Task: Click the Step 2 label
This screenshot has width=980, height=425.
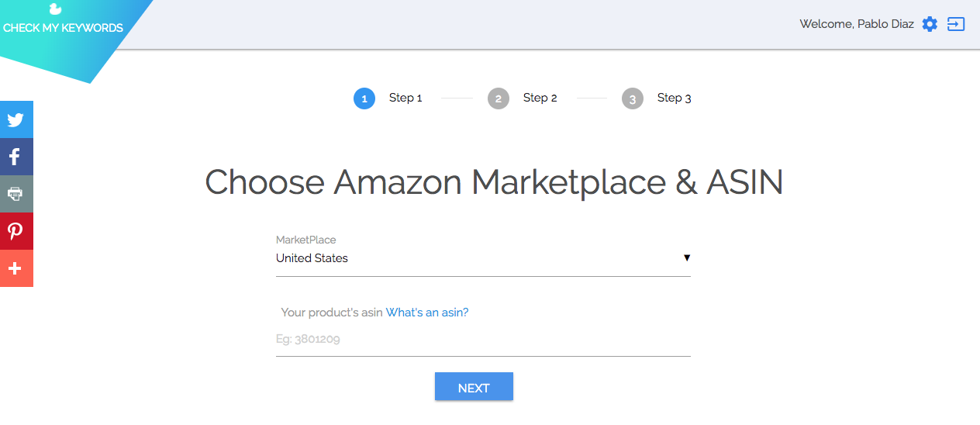Action: (540, 98)
